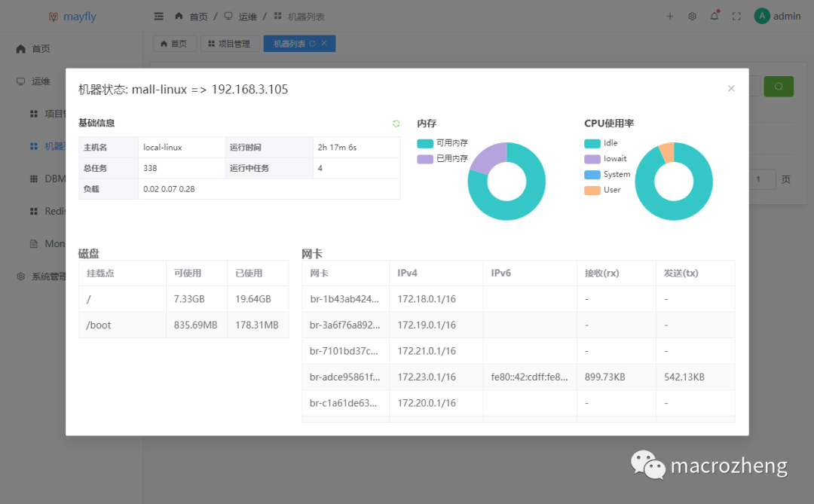Click the 已用内存 legend color swatch
The width and height of the screenshot is (814, 504).
click(427, 159)
